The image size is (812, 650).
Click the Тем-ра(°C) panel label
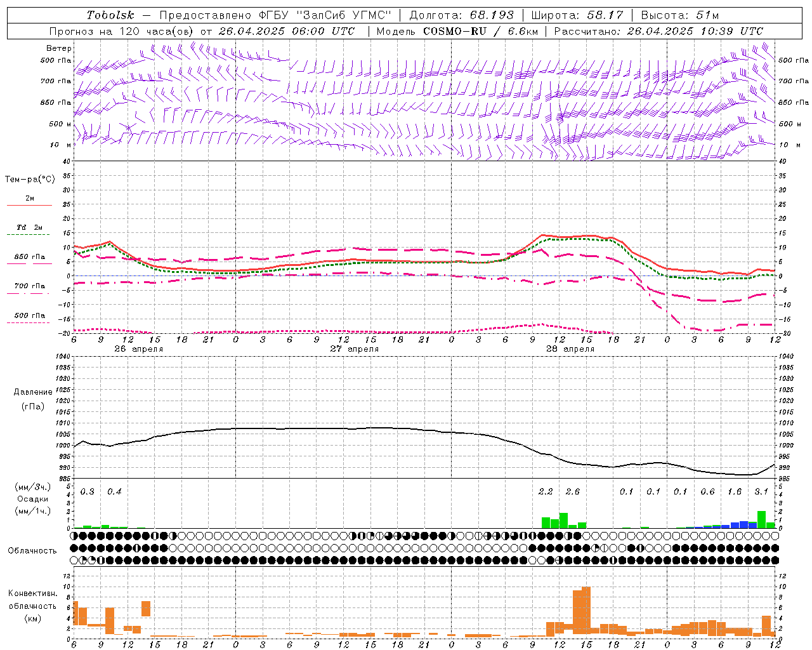coord(30,180)
